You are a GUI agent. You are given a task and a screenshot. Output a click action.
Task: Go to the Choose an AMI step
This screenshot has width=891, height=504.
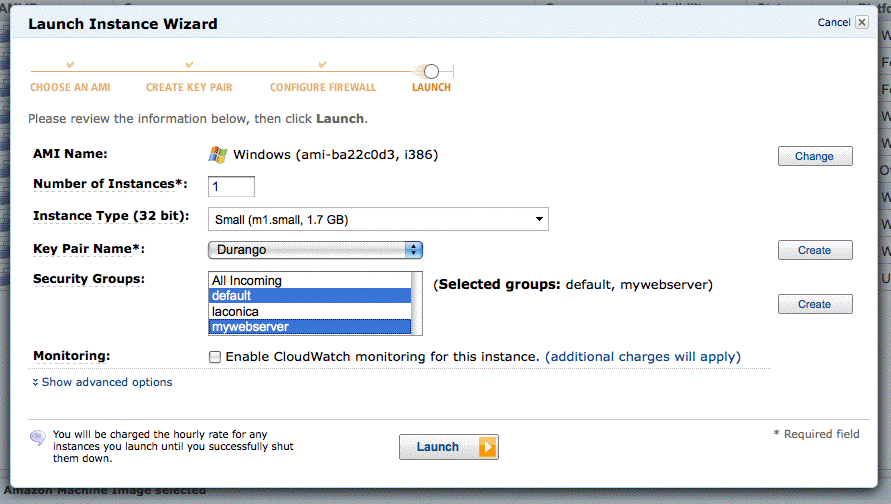70,87
